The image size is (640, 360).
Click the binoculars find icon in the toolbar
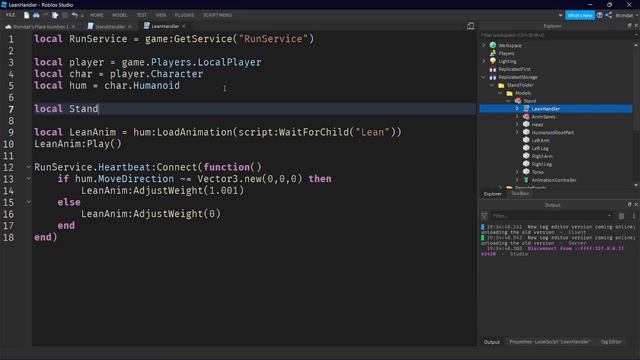pyautogui.click(x=36, y=15)
